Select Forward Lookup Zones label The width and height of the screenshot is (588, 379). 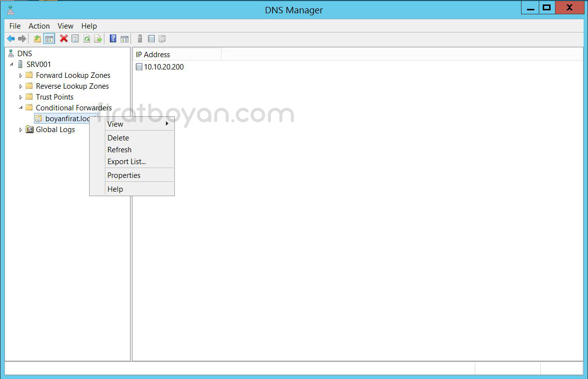click(x=73, y=75)
